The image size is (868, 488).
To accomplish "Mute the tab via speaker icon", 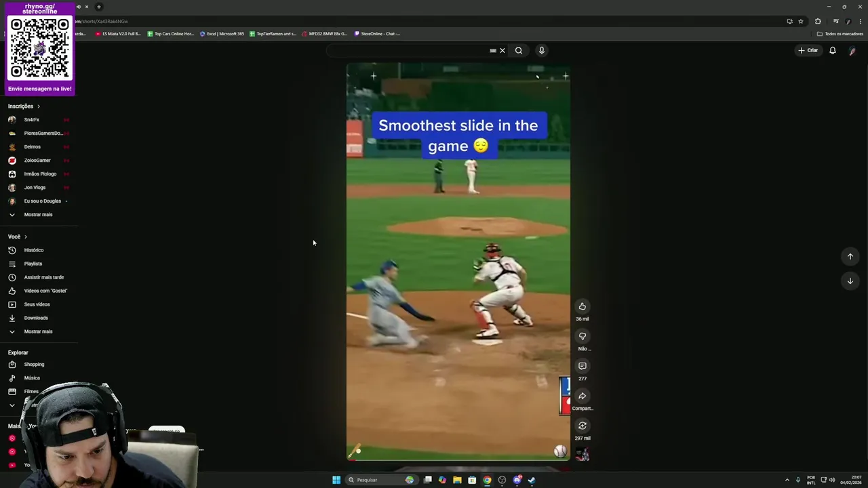I will point(79,7).
